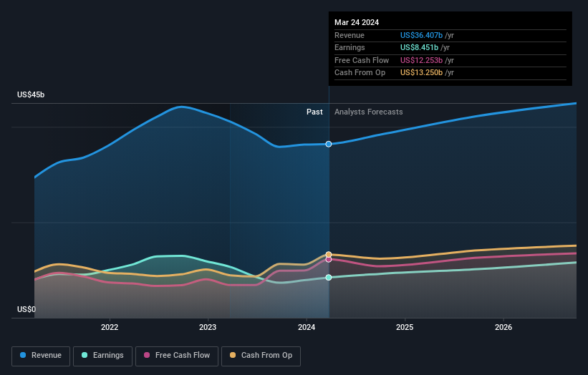Click the 2023 x-axis label
This screenshot has width=588, height=375.
coord(208,327)
